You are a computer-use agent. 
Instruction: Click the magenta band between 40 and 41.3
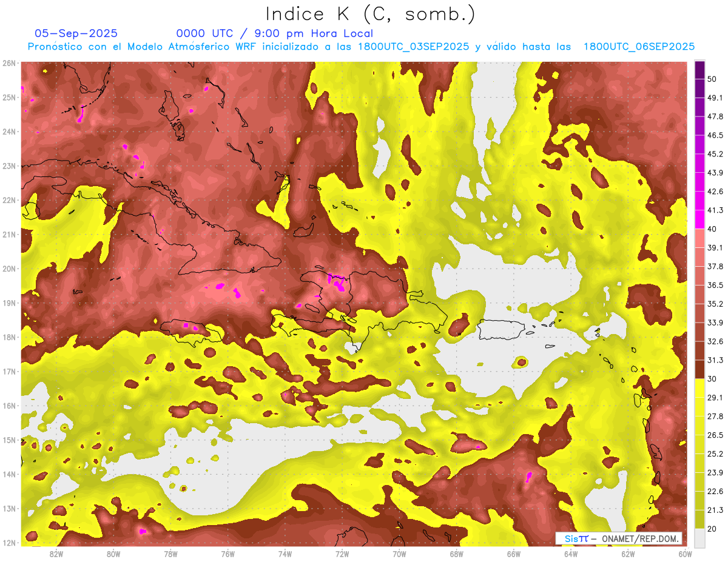click(699, 219)
